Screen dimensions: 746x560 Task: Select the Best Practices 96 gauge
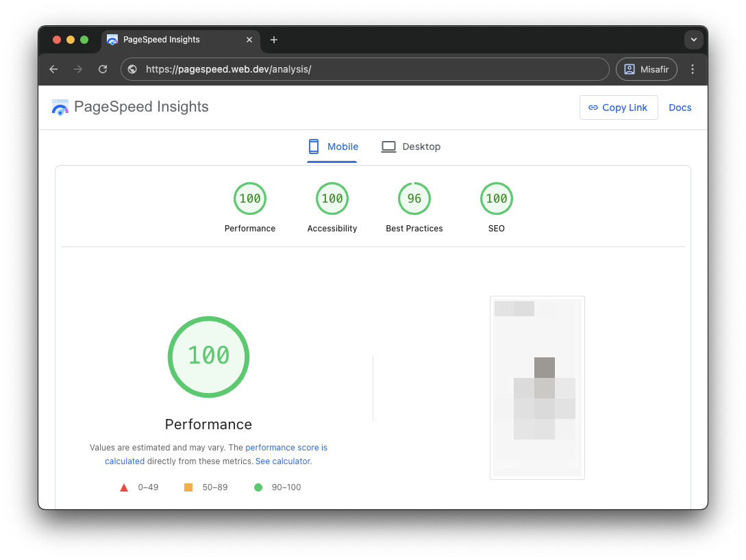tap(414, 199)
